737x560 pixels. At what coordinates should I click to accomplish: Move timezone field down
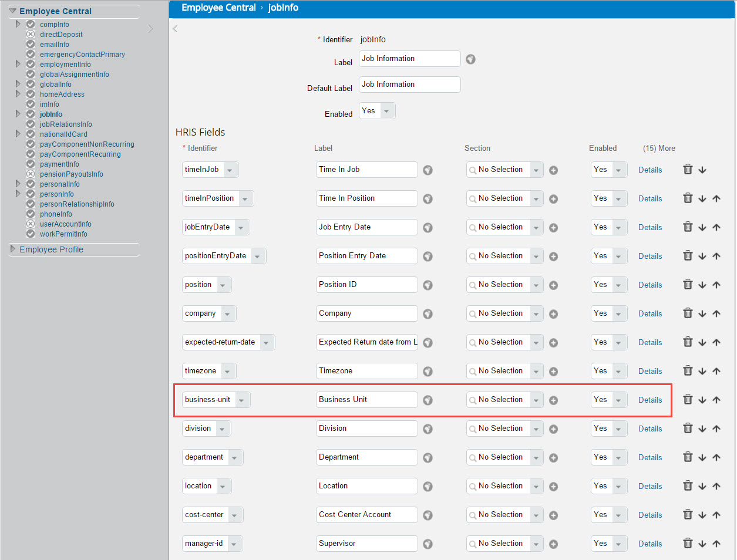point(702,371)
